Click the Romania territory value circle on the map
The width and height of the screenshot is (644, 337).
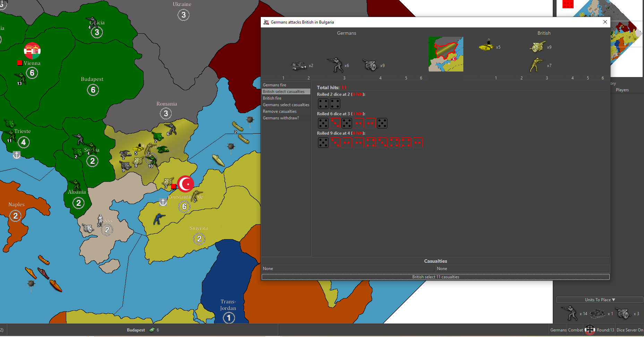coord(166,113)
